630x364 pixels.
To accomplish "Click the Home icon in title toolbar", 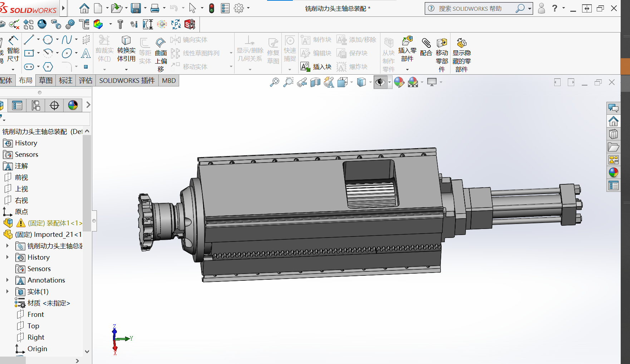I will pos(84,8).
